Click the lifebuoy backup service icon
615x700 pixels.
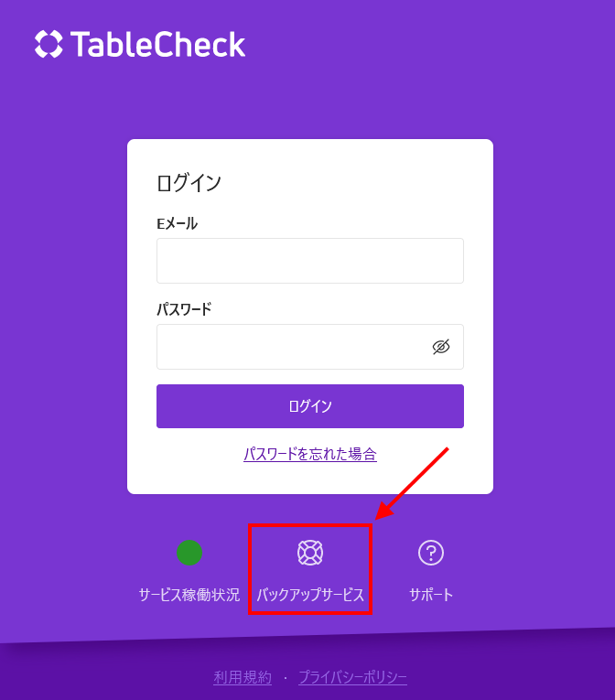310,553
